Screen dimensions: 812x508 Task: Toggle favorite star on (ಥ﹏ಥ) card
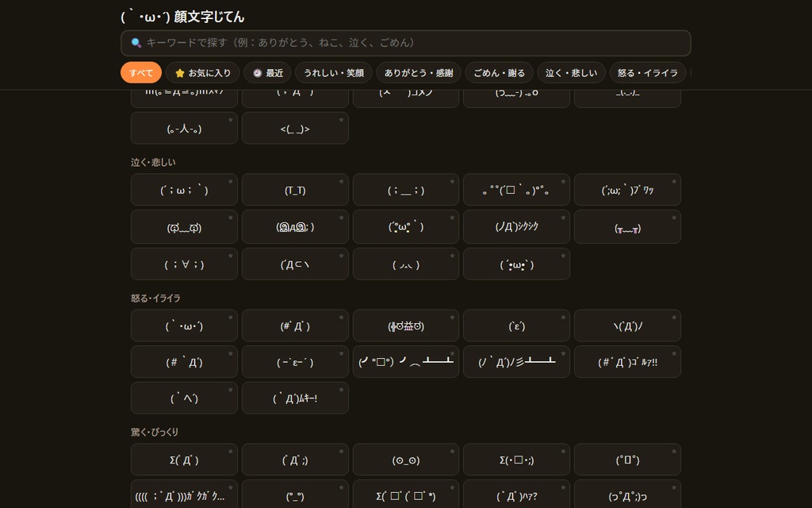(x=231, y=217)
